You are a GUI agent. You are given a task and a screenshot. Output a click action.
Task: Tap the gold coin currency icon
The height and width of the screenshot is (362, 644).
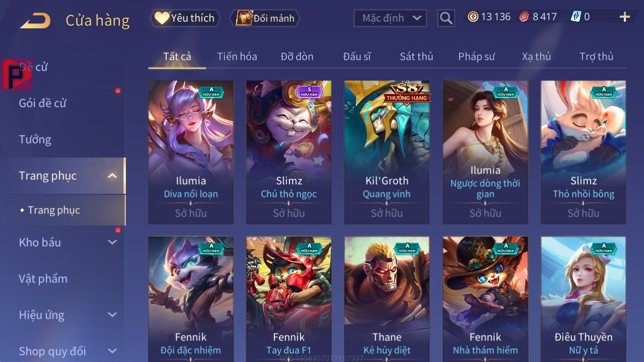tap(473, 17)
